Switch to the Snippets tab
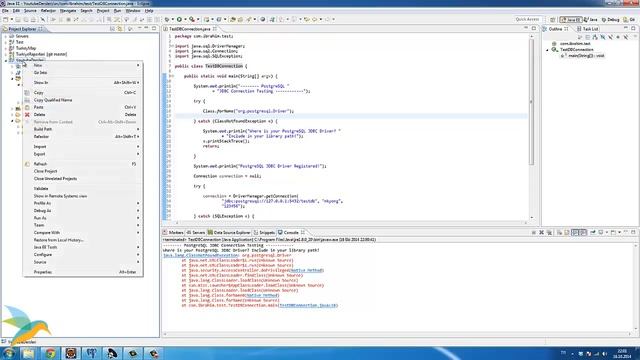 (x=264, y=232)
